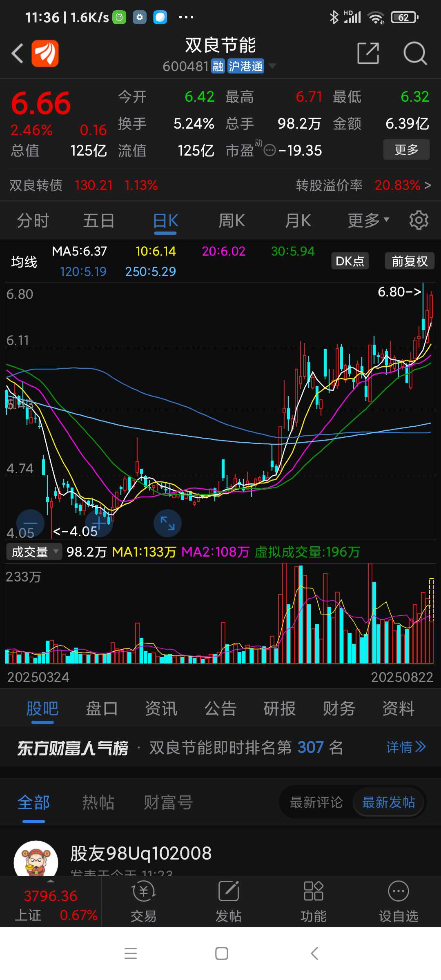This screenshot has width=441, height=980.
Task: Expand stock title dropdown arrow
Action: (272, 66)
